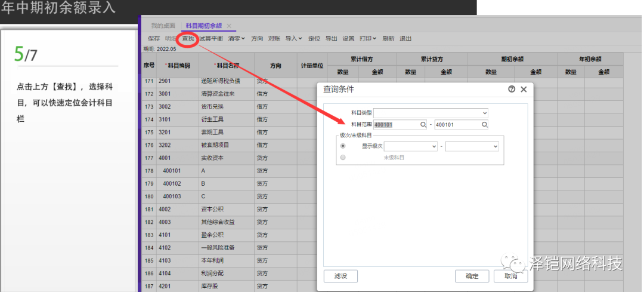
Task: Click 查找 in the toolbar
Action: (188, 38)
